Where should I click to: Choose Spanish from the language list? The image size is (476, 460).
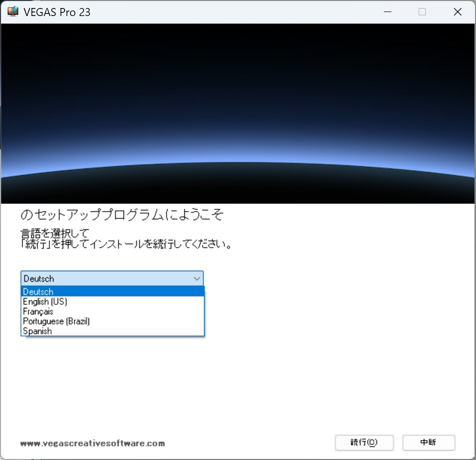point(113,331)
